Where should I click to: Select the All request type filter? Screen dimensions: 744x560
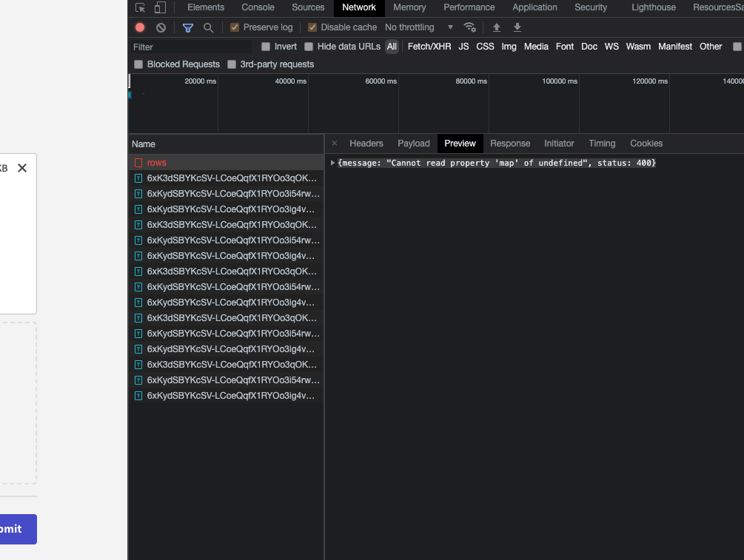392,47
